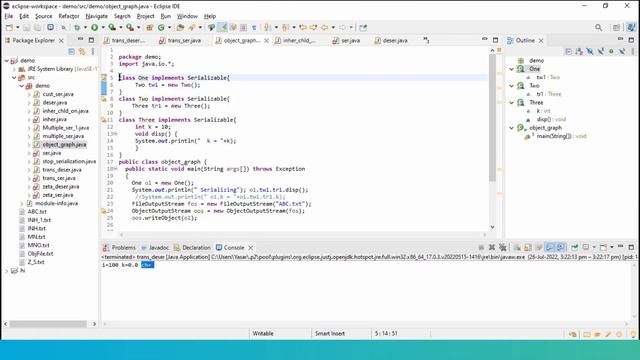Select stop_serialization.java in Package Explorer
The height and width of the screenshot is (360, 640).
pos(69,161)
